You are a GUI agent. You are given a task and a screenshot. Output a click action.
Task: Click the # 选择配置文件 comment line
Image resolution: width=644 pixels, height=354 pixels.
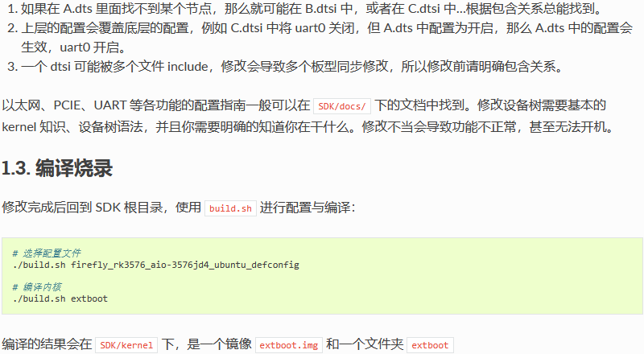coord(47,253)
